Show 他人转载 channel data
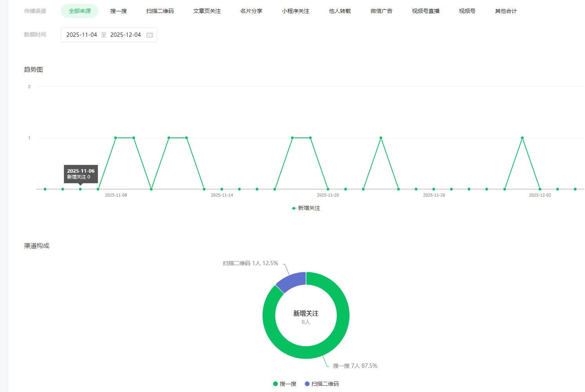Viewport: 585px width, 392px height. 340,11
